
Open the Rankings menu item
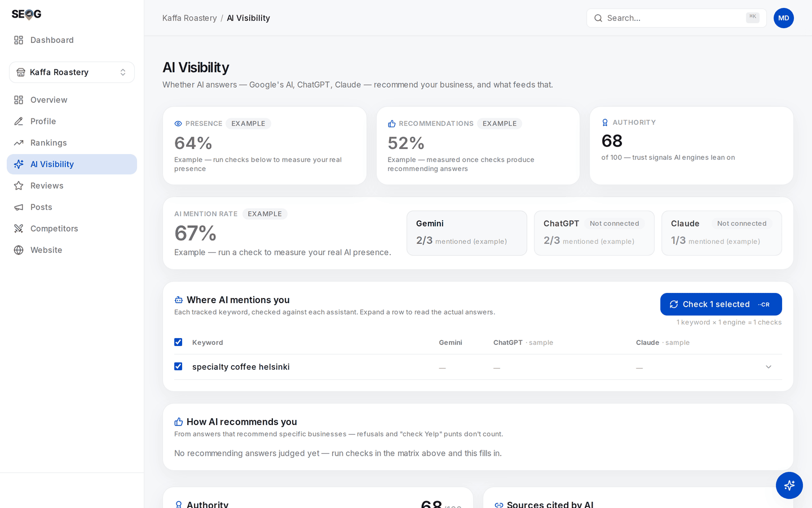tap(72, 143)
